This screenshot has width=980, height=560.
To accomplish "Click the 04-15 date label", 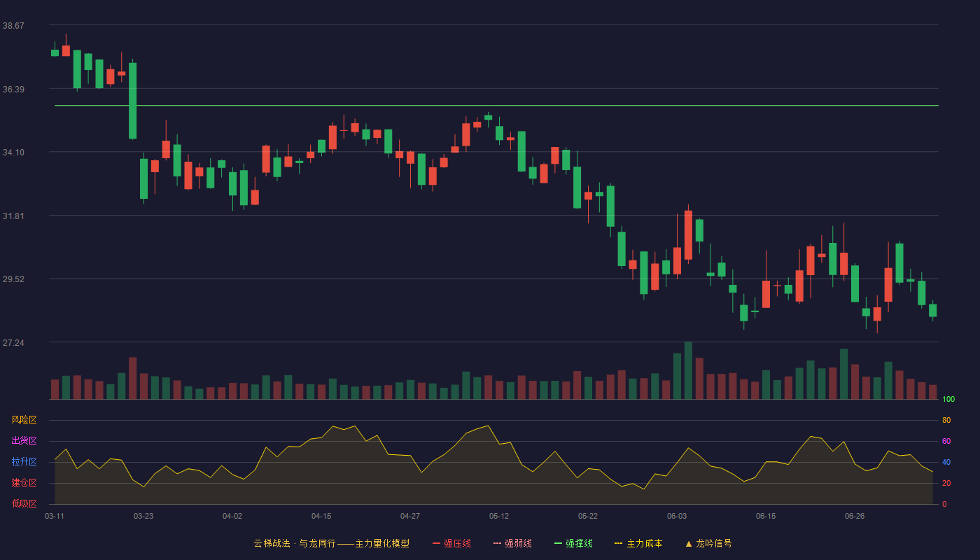I will [321, 516].
